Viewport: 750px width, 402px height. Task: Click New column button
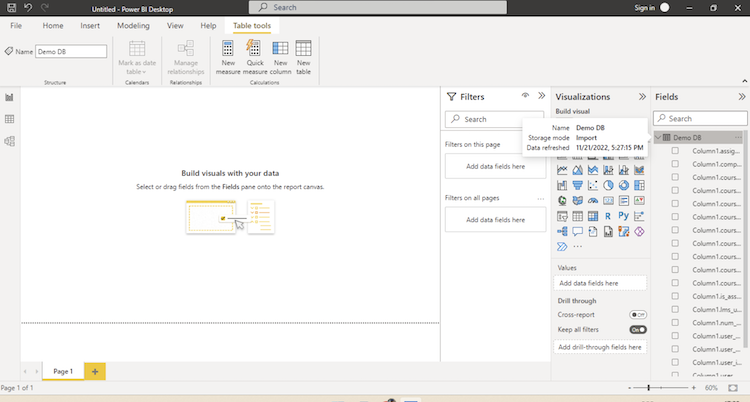(280, 57)
